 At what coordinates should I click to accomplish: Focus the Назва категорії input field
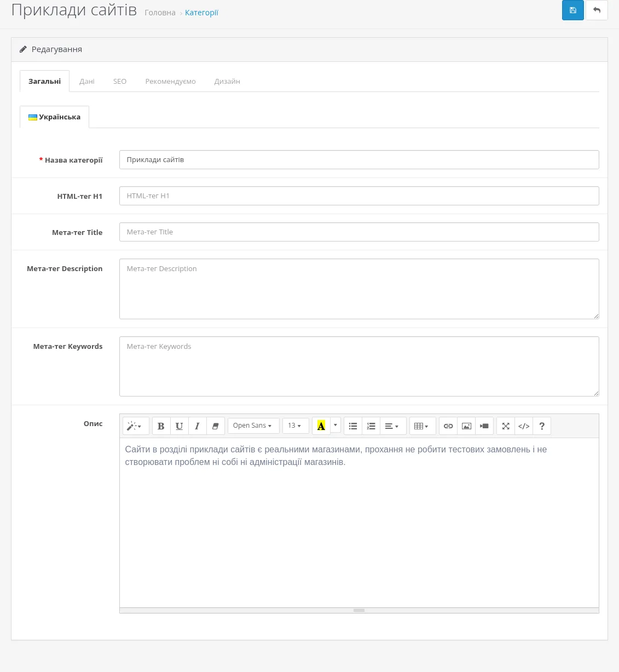pos(359,160)
